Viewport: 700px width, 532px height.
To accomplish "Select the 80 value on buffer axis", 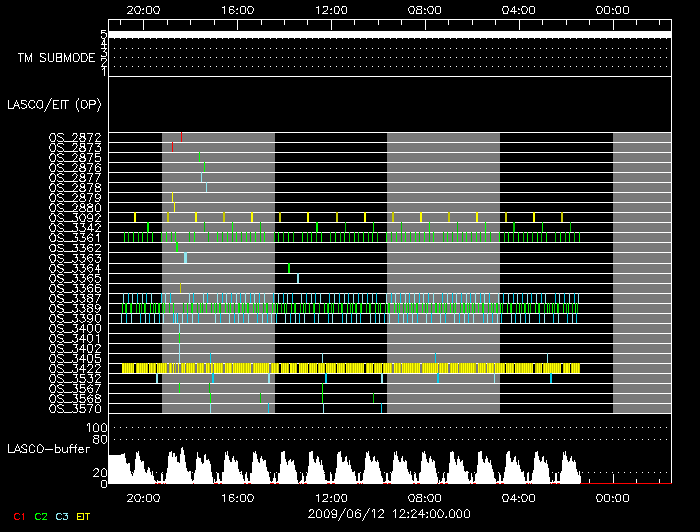I will pos(100,439).
